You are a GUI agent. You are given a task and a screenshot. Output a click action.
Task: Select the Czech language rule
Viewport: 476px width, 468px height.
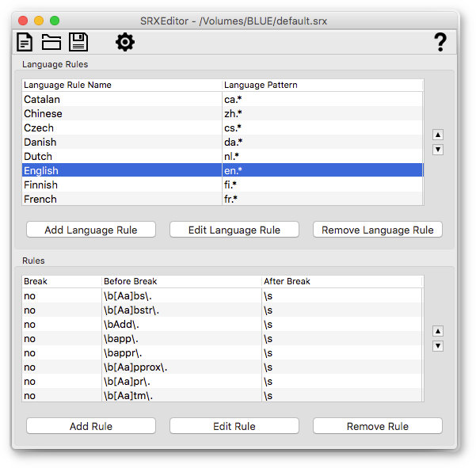pyautogui.click(x=223, y=127)
